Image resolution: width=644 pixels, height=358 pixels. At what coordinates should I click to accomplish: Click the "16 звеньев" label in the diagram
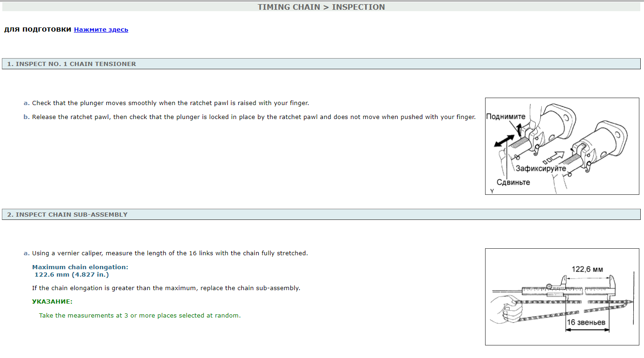click(586, 322)
